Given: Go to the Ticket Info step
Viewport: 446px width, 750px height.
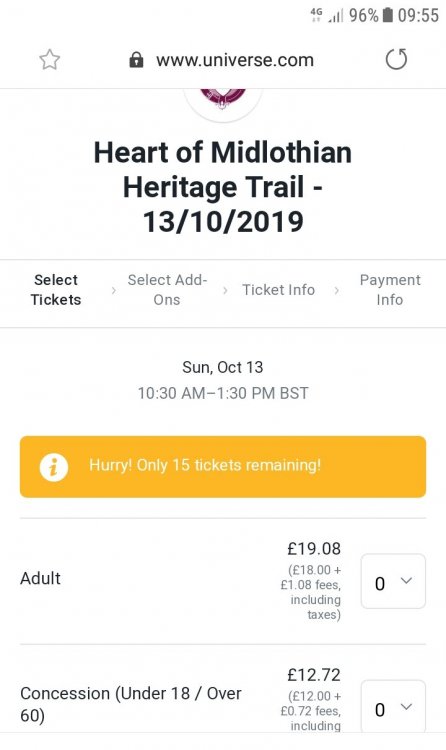Looking at the screenshot, I should tap(279, 290).
